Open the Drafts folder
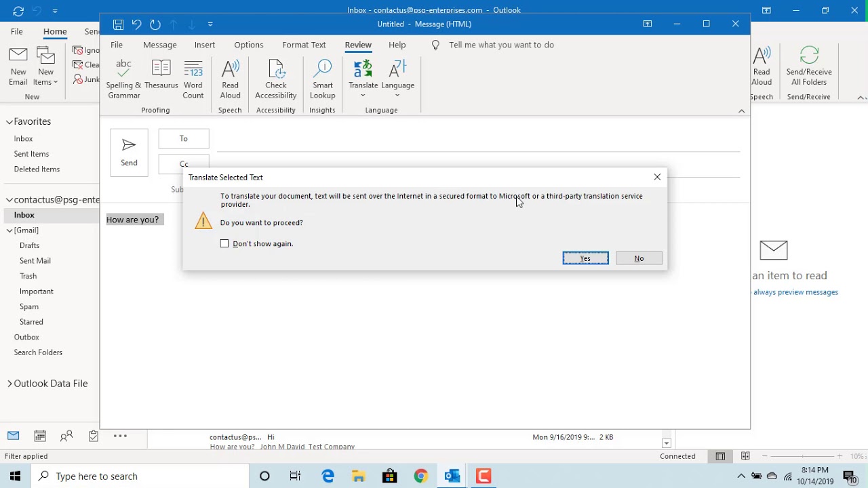Viewport: 868px width, 488px height. 29,245
